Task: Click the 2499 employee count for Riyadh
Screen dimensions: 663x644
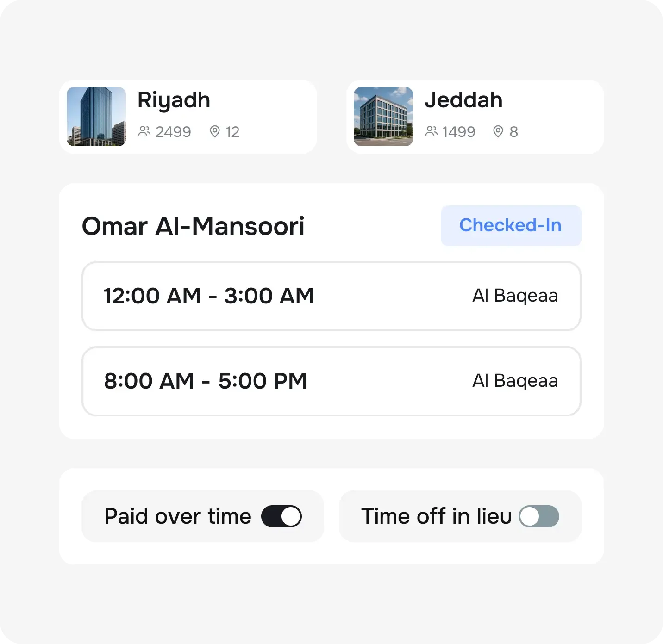Action: click(173, 132)
